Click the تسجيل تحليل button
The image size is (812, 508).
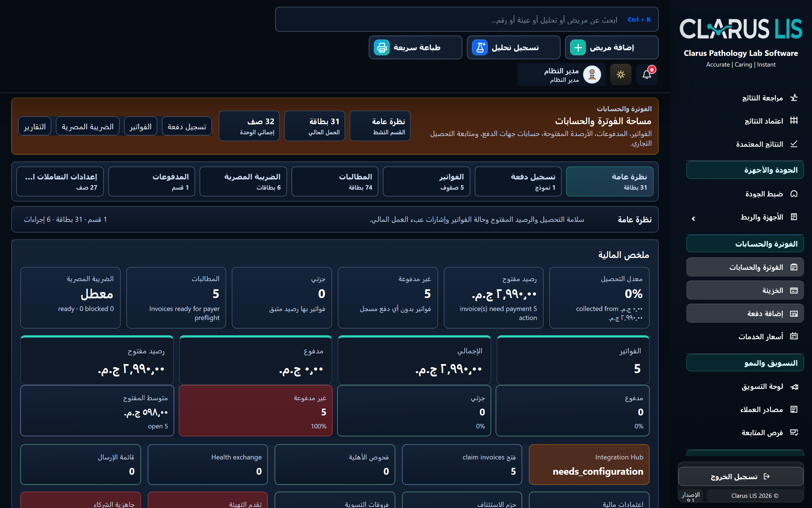pos(513,48)
